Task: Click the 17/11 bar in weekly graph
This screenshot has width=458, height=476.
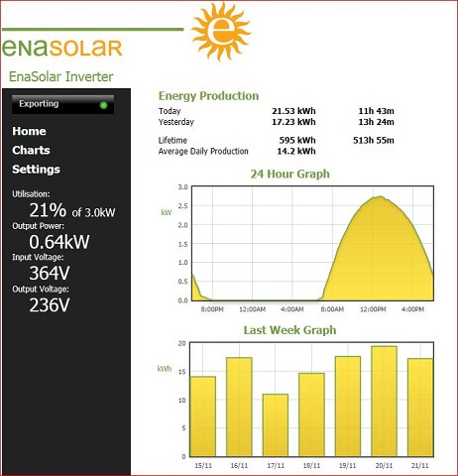Action: [276, 425]
